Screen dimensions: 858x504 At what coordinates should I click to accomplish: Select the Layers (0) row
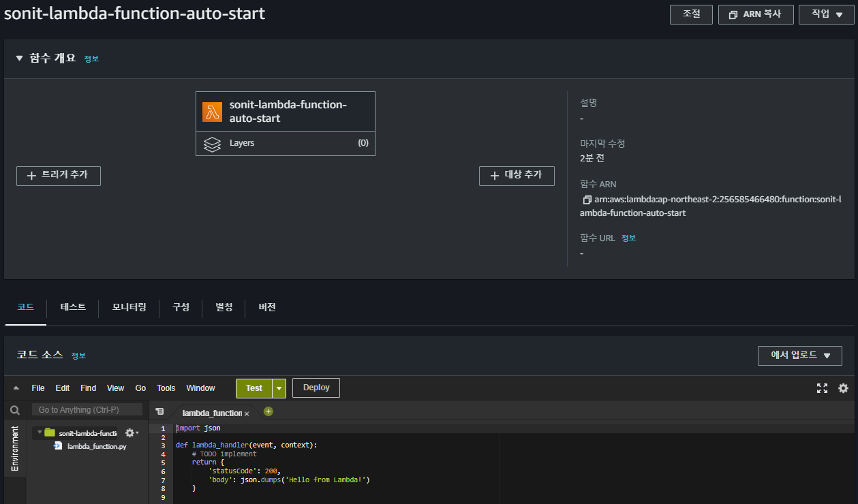(x=286, y=144)
